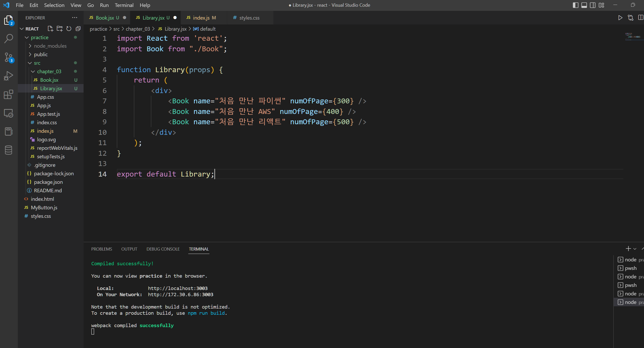Screen dimensions: 644x348
Task: Click New Folder icon in REACT header
Action: (60, 29)
